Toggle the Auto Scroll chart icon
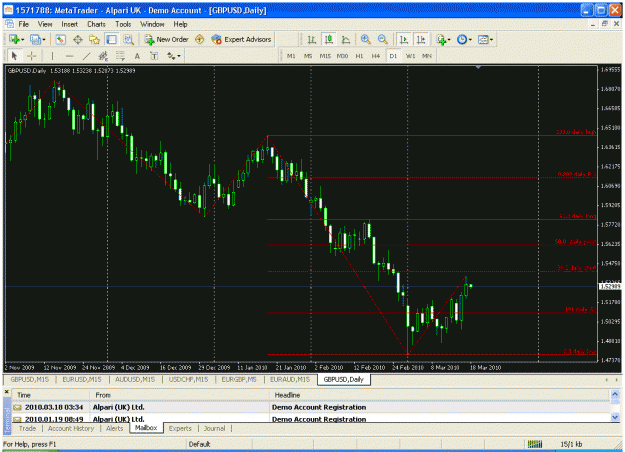625x452 pixels. tap(404, 39)
